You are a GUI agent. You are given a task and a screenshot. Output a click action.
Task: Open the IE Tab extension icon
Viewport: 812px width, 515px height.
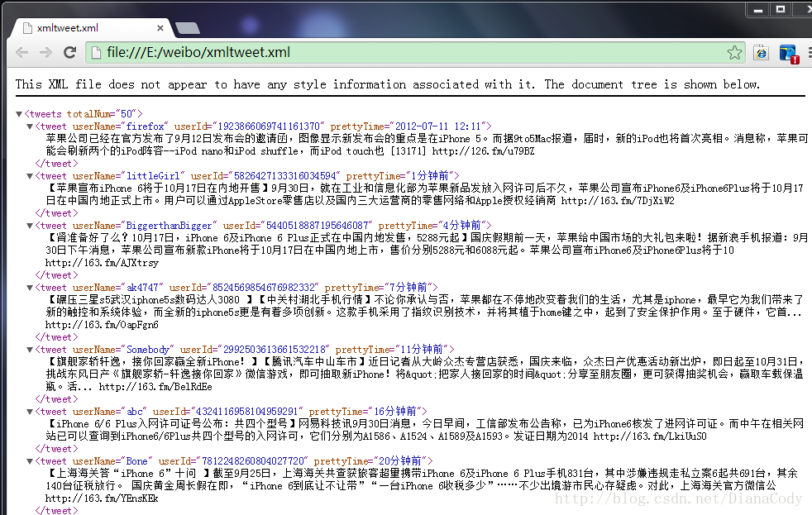[761, 52]
